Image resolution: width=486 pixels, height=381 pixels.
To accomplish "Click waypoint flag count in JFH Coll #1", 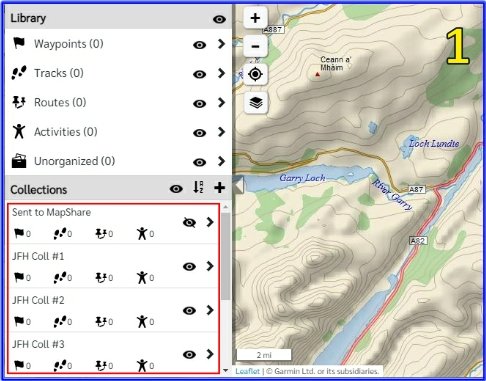I will pyautogui.click(x=22, y=278).
